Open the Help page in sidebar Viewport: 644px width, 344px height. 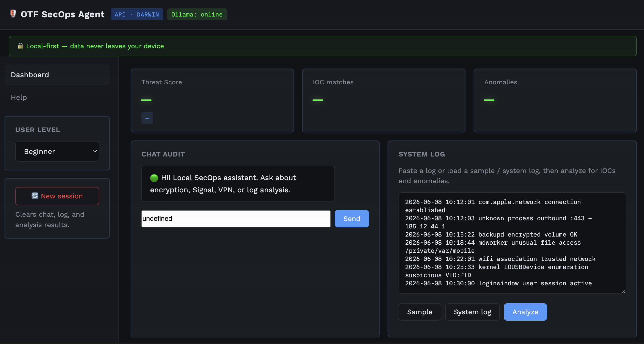[x=57, y=97]
